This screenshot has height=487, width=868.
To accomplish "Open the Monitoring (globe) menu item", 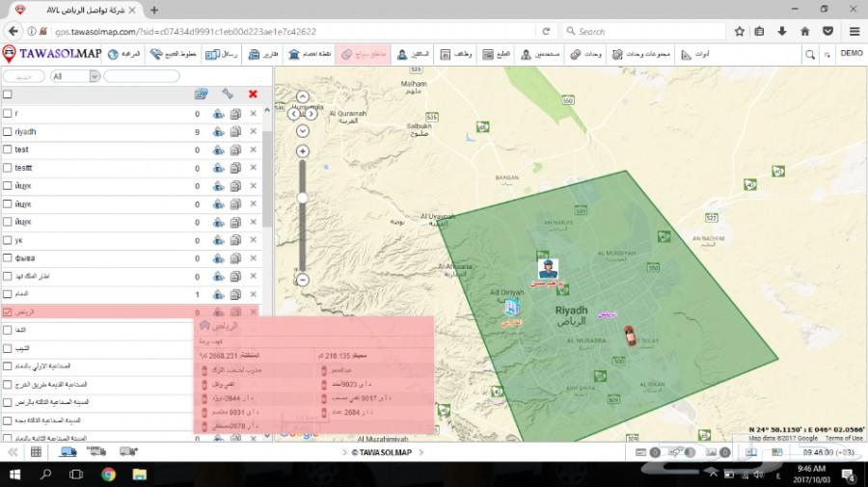I will [124, 54].
